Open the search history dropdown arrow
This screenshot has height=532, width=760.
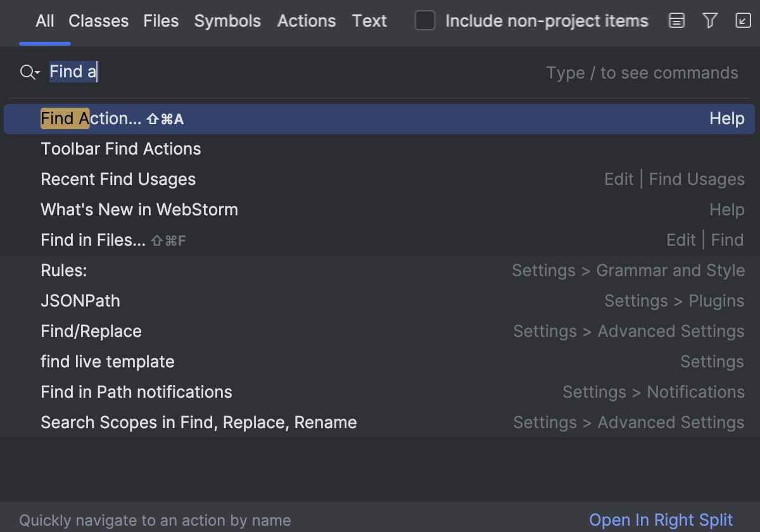36,75
